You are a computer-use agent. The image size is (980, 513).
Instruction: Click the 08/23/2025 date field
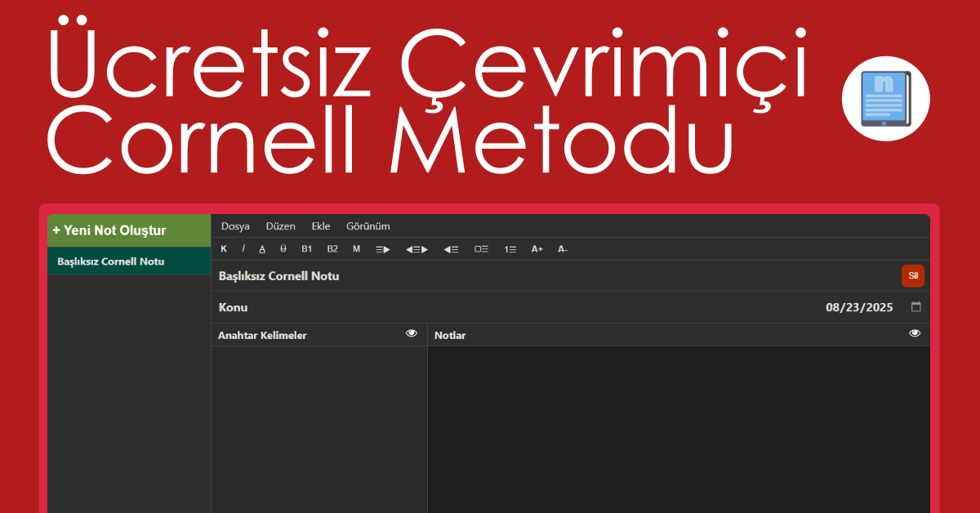click(859, 307)
